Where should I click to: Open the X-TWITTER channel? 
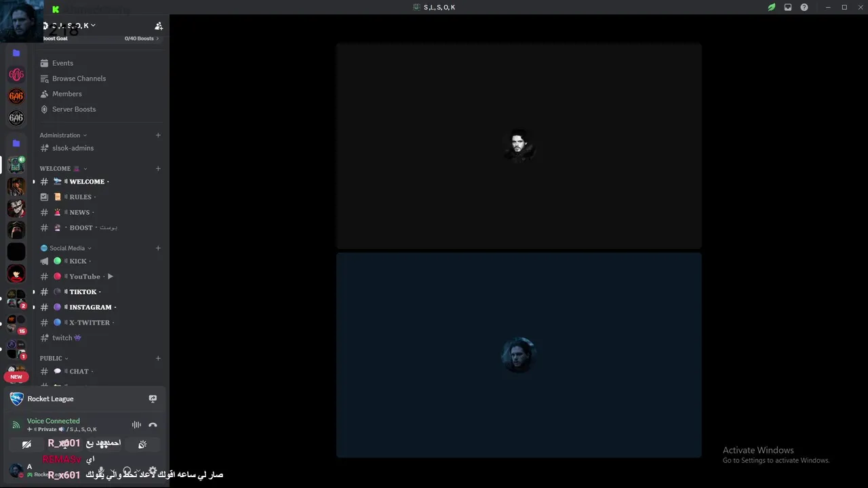tap(100, 323)
